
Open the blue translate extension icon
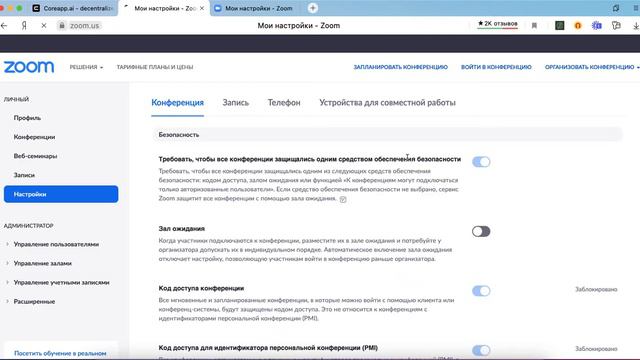tap(597, 26)
